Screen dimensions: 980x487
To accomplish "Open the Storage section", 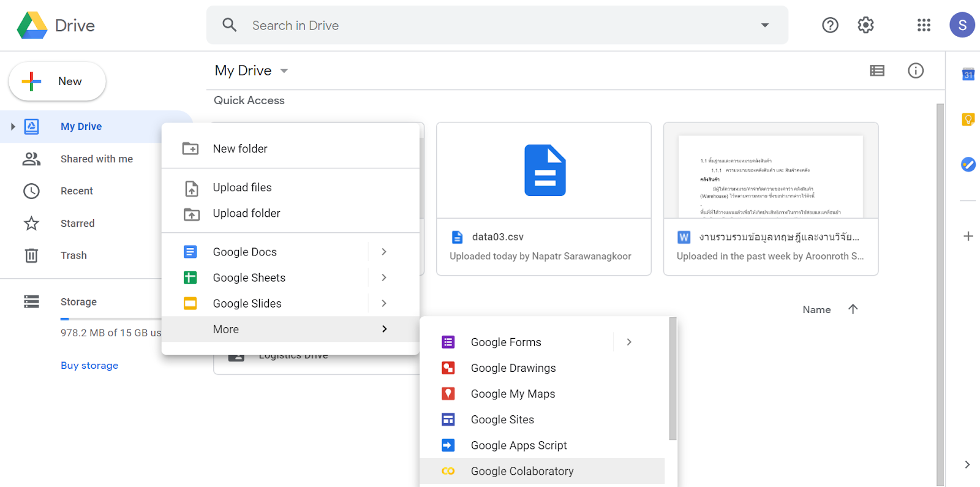I will click(x=78, y=302).
